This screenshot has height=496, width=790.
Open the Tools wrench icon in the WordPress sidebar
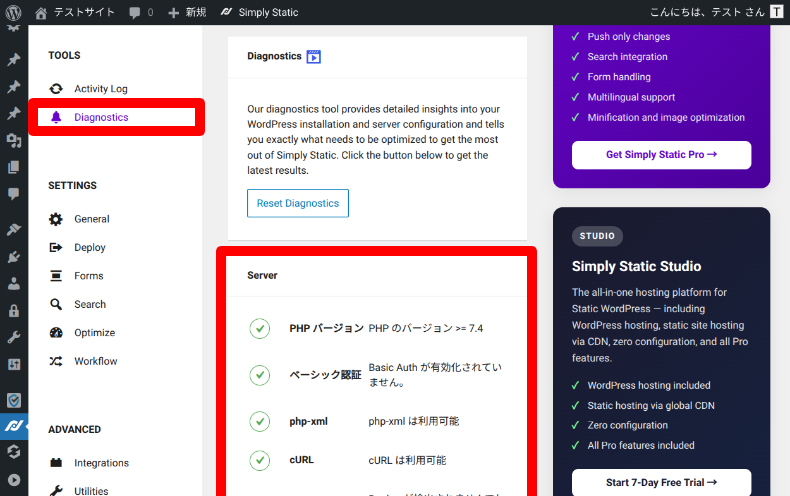pyautogui.click(x=14, y=337)
